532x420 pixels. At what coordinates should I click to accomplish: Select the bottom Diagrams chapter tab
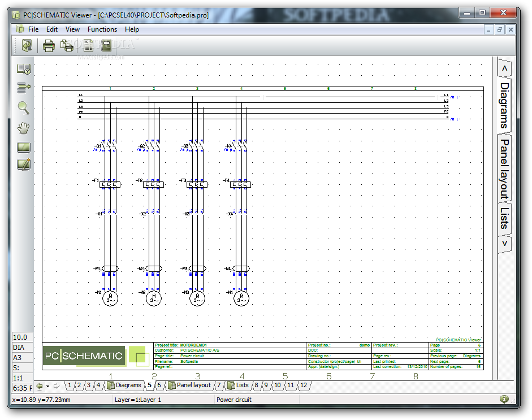coord(124,386)
